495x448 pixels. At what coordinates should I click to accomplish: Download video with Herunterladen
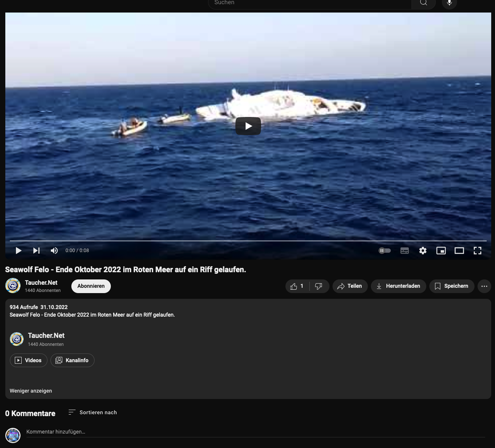click(x=399, y=286)
